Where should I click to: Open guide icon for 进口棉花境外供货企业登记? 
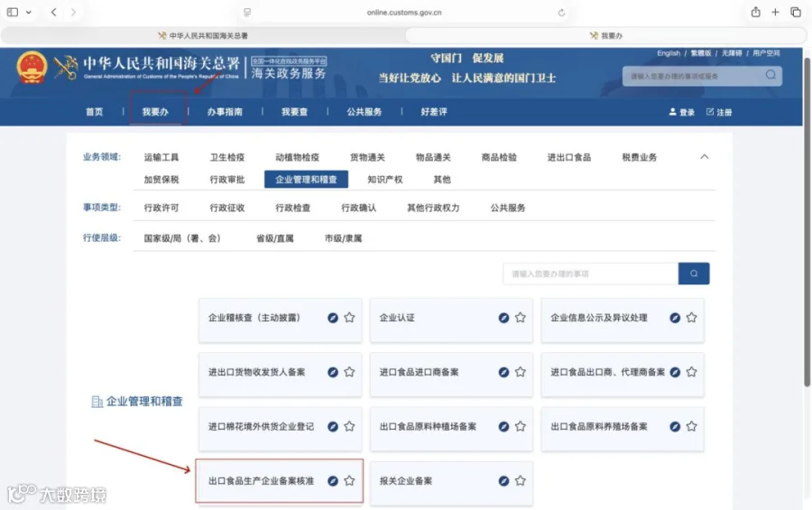(332, 427)
